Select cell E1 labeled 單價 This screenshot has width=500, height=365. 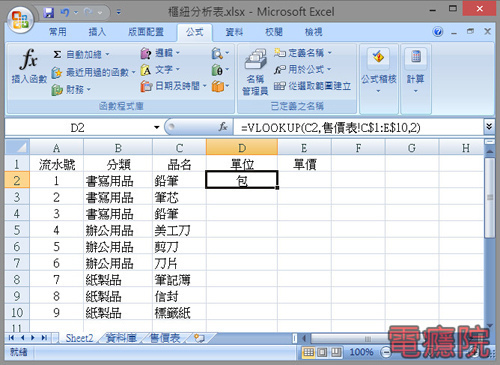pyautogui.click(x=304, y=164)
